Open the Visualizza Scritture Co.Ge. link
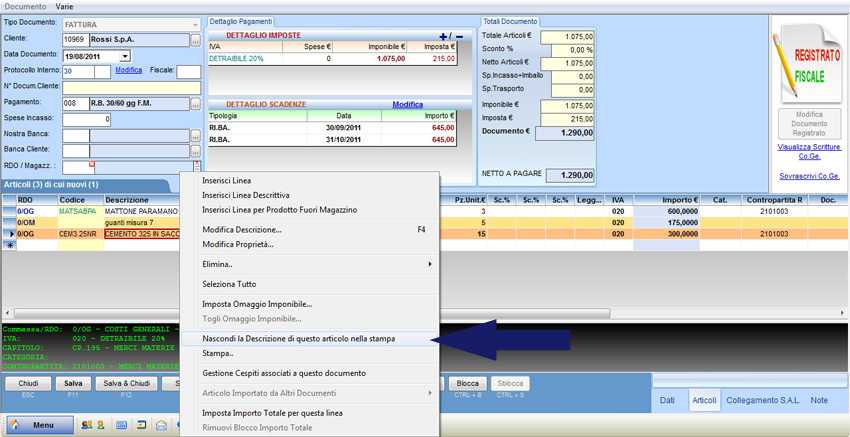The image size is (850, 437). pyautogui.click(x=808, y=150)
